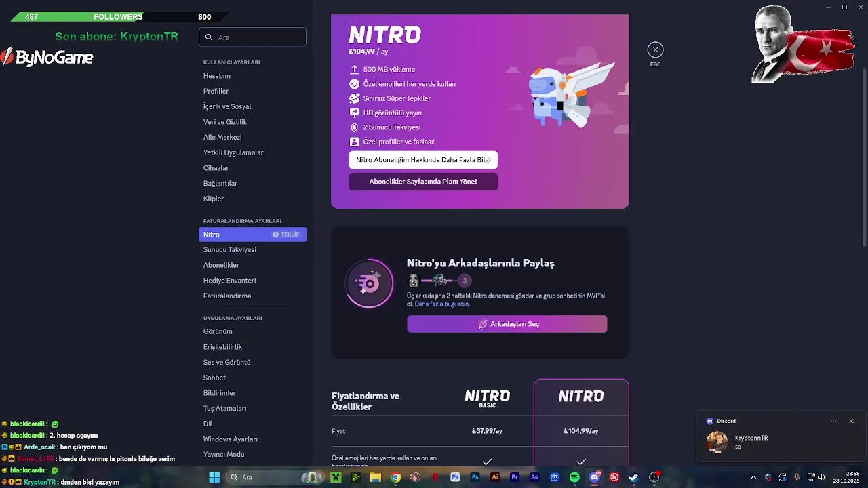Image resolution: width=868 pixels, height=488 pixels.
Task: Click Nitro Aboneliğim Hakkında Daha Fazla Bilgi
Action: tap(423, 160)
